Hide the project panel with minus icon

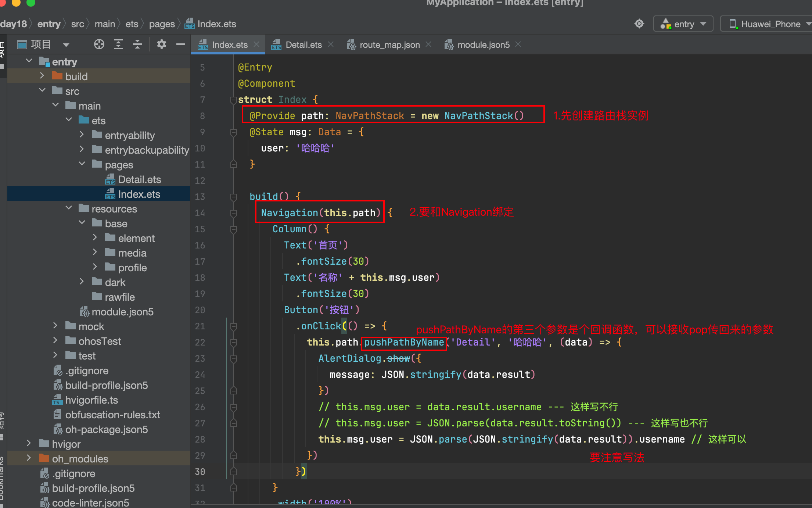tap(180, 44)
